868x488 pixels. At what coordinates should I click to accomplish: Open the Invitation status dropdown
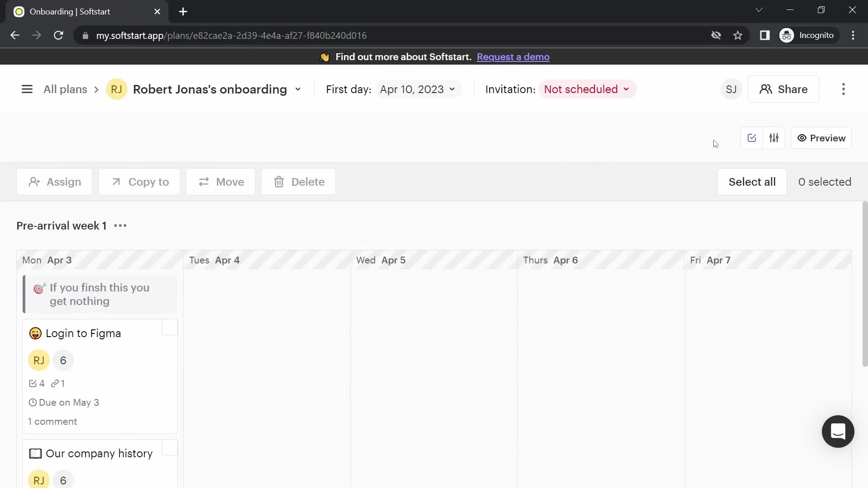pos(587,89)
